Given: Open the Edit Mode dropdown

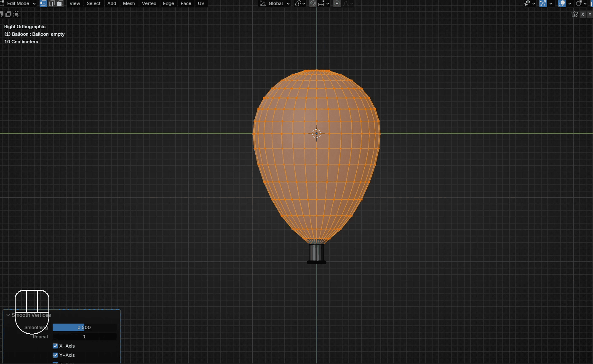Looking at the screenshot, I should pyautogui.click(x=19, y=3).
